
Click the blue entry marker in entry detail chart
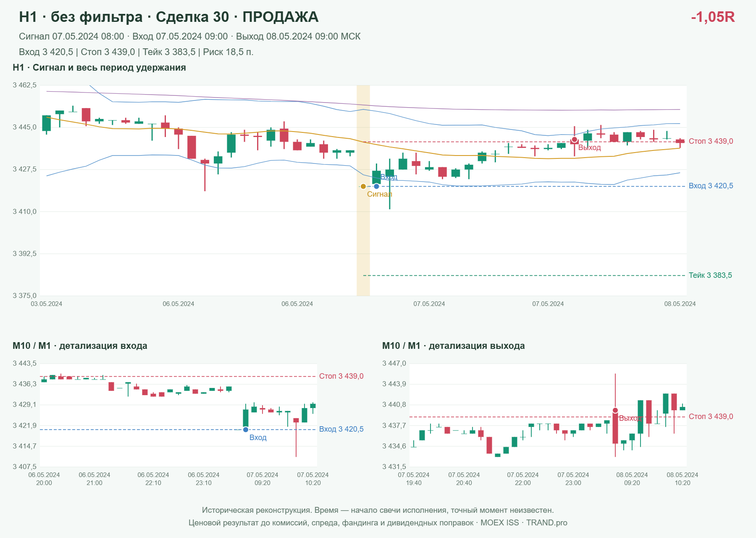pyautogui.click(x=246, y=430)
